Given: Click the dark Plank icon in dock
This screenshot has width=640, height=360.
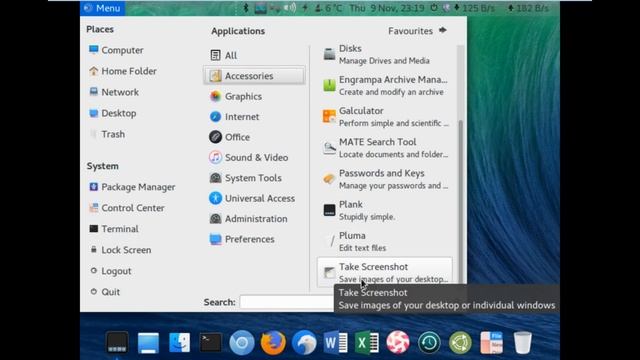Looking at the screenshot, I should 117,342.
